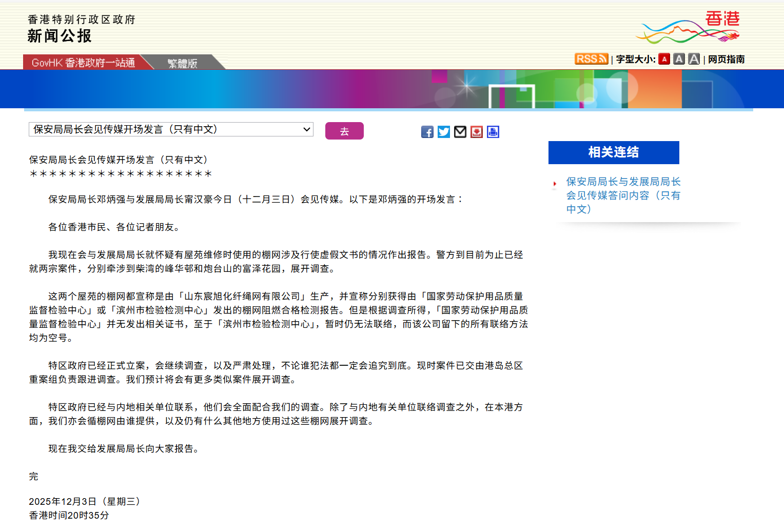Click the 新闻公报 site title
Screen dimensions: 784x532
tap(60, 36)
